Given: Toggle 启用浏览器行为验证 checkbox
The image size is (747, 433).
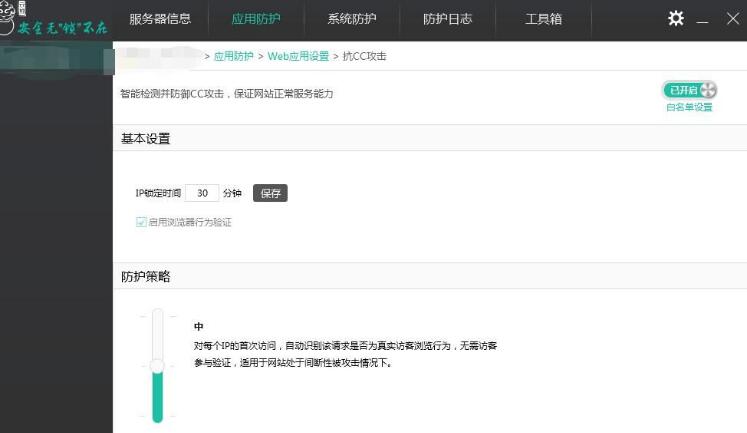Looking at the screenshot, I should 141,222.
